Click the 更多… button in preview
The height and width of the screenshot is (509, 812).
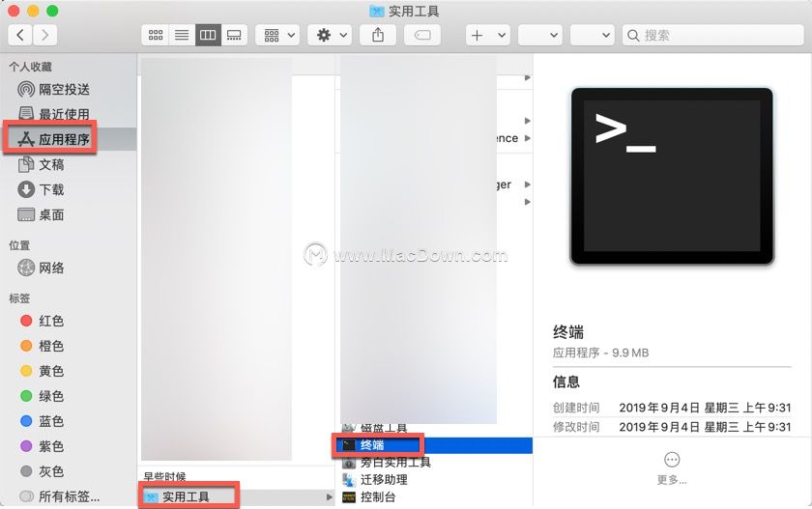pos(672,468)
